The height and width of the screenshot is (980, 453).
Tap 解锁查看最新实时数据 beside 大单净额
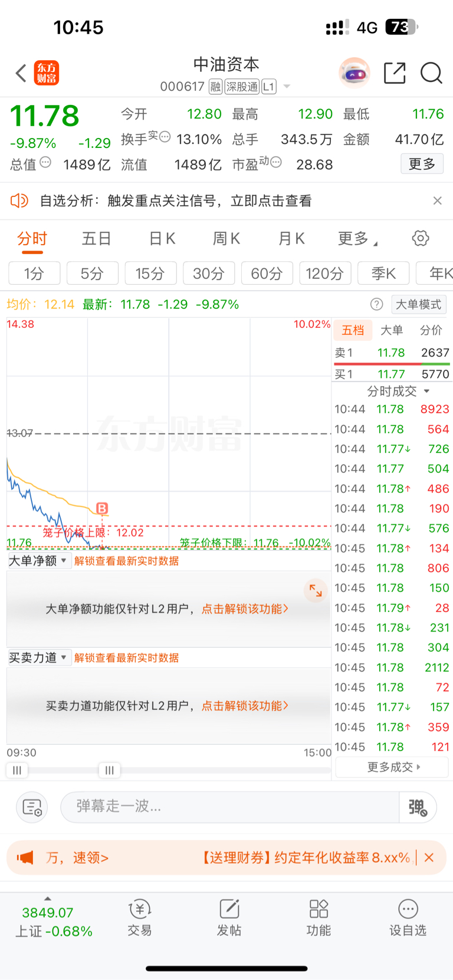(126, 561)
